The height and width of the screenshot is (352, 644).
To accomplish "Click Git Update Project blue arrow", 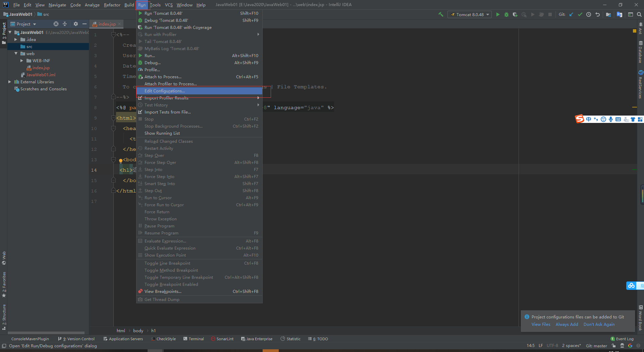I will click(x=571, y=14).
